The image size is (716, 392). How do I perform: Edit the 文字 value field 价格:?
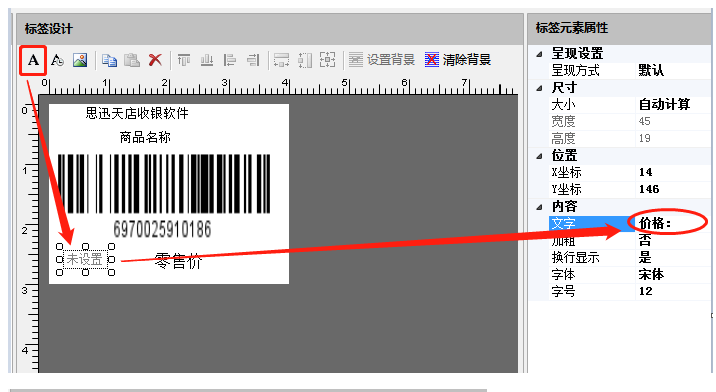click(673, 223)
